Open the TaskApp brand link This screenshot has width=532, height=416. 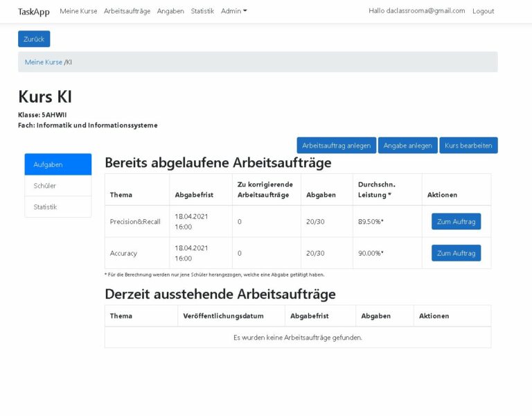[x=33, y=12]
